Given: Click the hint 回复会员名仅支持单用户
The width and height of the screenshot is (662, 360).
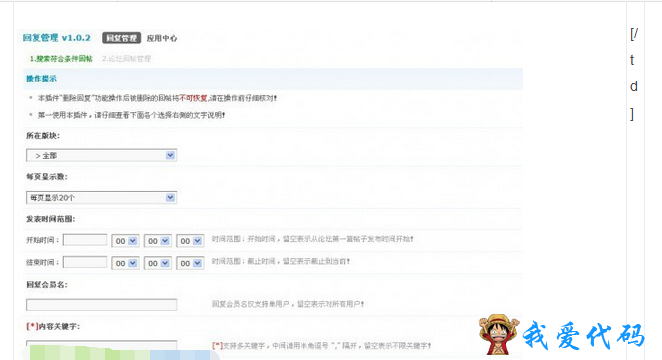Looking at the screenshot, I should pyautogui.click(x=288, y=304).
